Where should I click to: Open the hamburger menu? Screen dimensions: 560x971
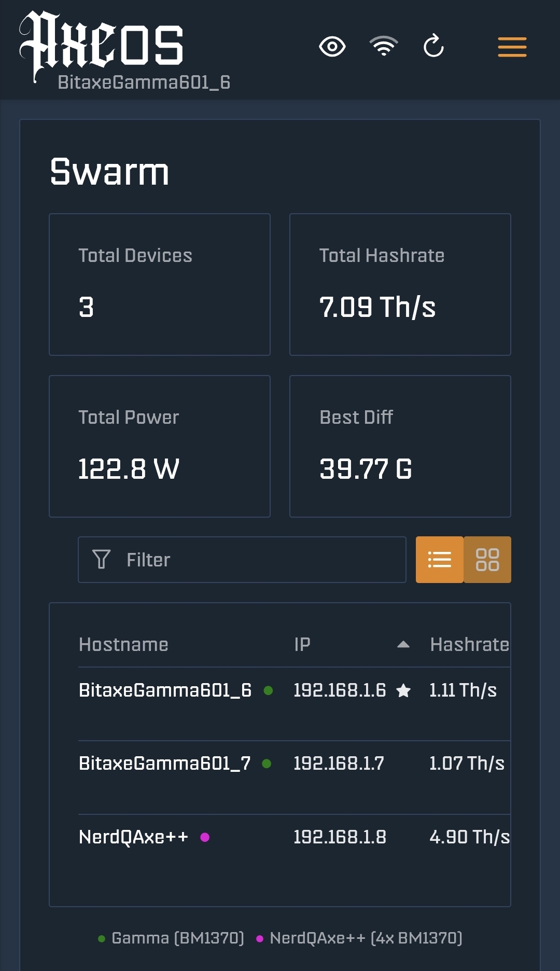coord(512,47)
